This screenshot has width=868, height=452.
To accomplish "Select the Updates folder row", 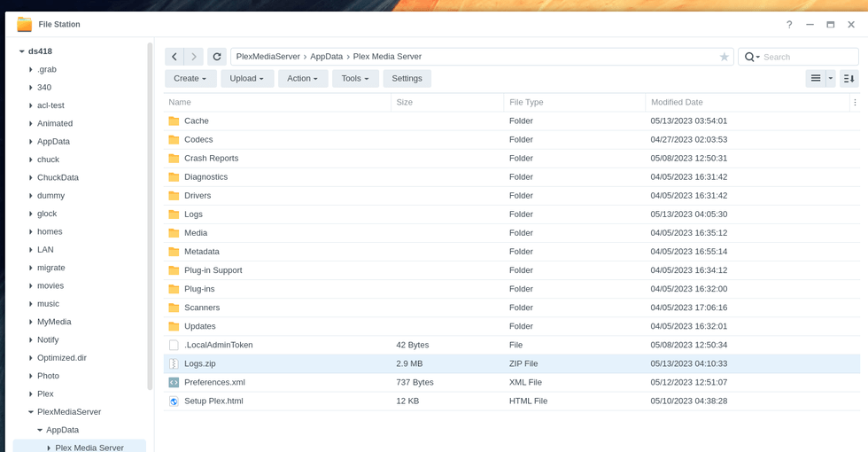I will [x=512, y=326].
